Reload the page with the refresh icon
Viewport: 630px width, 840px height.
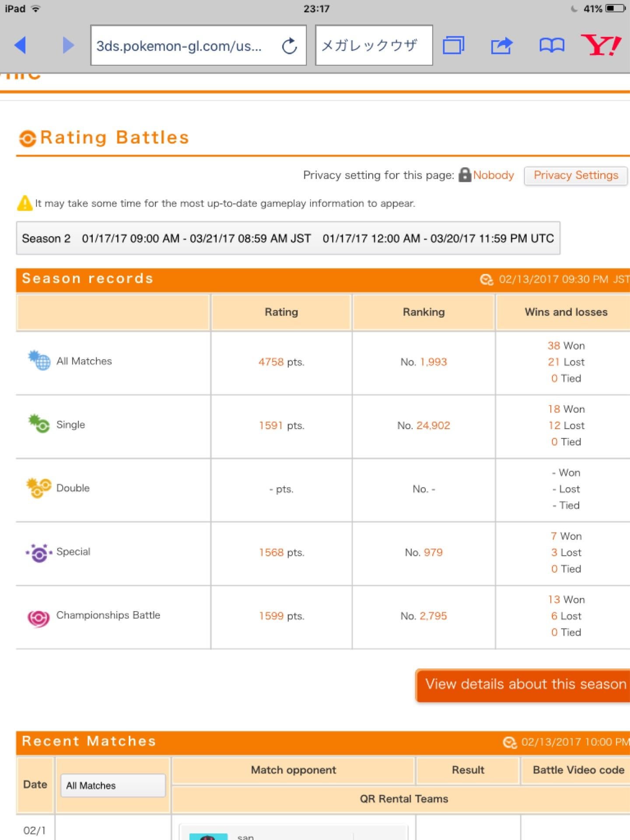point(289,45)
